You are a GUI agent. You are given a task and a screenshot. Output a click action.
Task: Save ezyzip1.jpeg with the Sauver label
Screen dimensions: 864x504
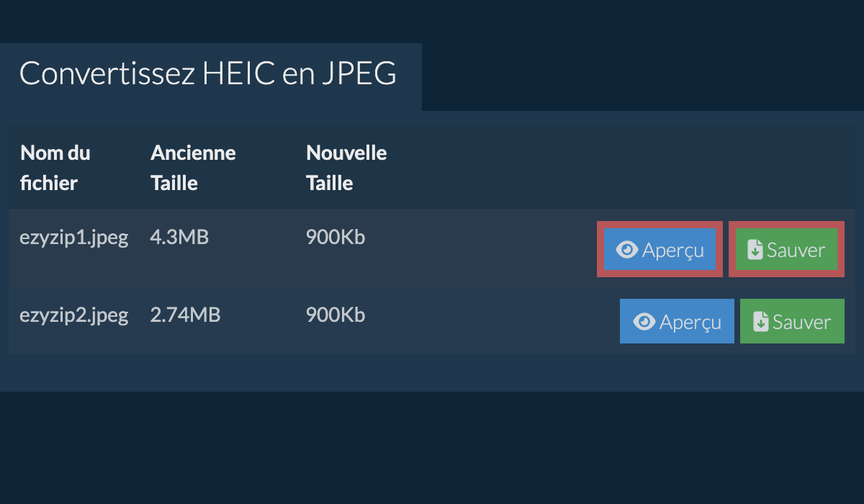(796, 250)
